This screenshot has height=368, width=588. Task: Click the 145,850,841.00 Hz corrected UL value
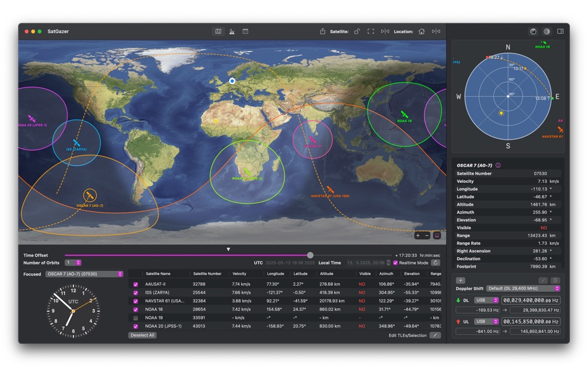point(535,331)
